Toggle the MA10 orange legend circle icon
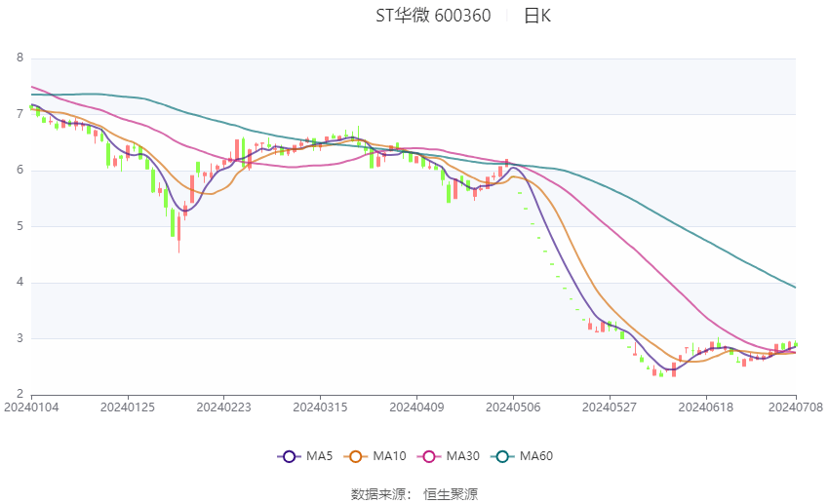This screenshot has width=829, height=504. [x=356, y=456]
